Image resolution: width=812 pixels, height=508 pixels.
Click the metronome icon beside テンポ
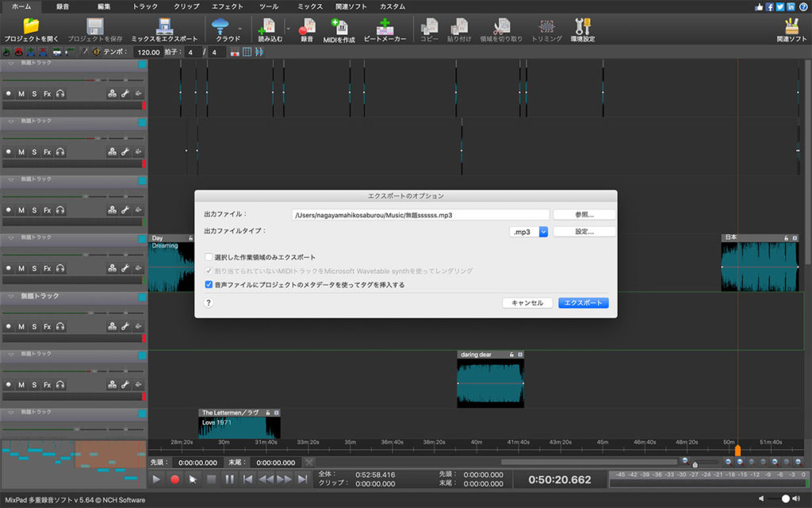[x=96, y=52]
